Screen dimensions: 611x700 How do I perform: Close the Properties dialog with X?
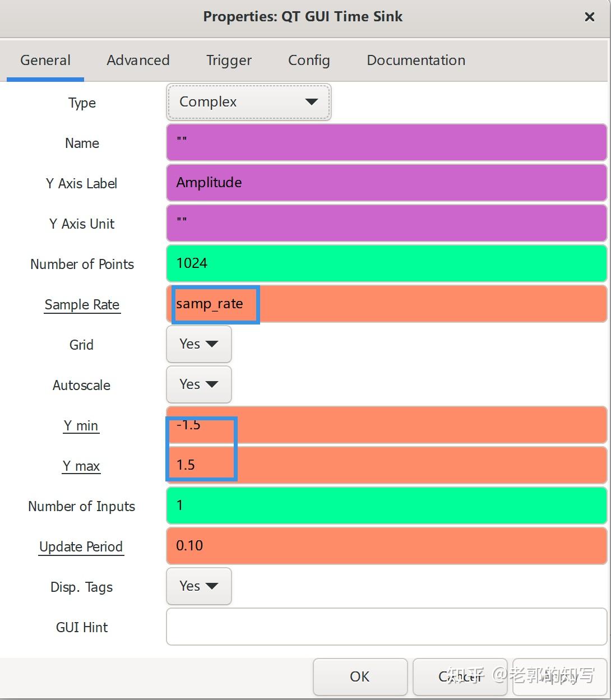589,17
